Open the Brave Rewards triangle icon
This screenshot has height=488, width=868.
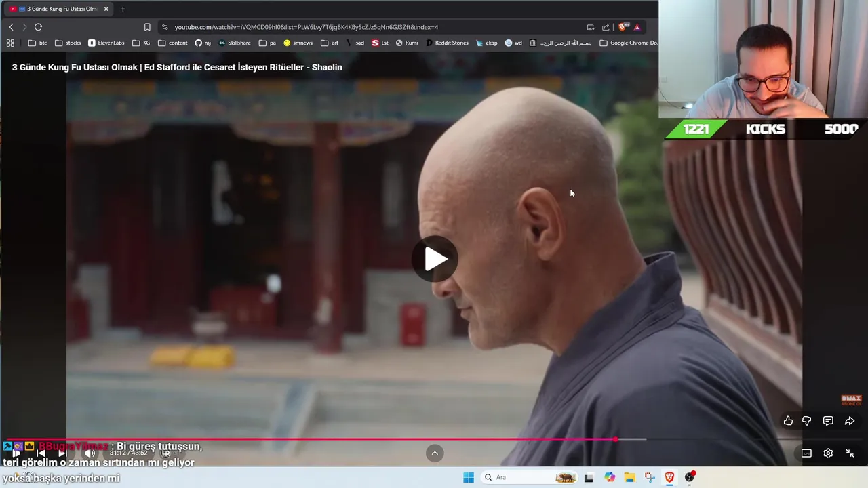click(x=637, y=27)
